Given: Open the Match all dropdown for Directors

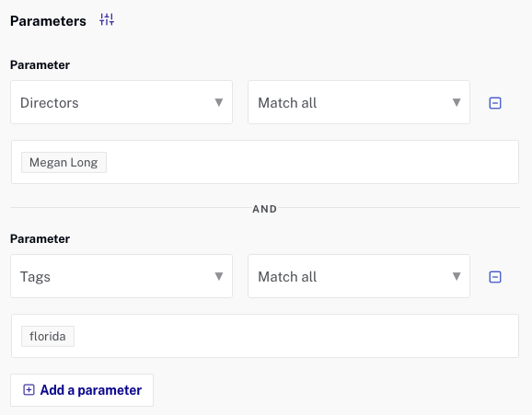Looking at the screenshot, I should (359, 102).
